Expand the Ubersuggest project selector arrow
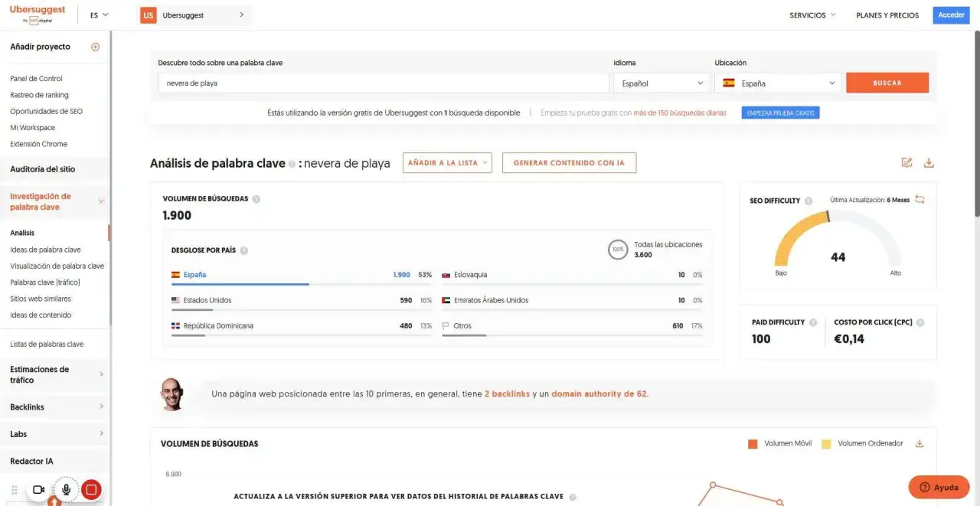Image resolution: width=980 pixels, height=506 pixels. click(x=241, y=15)
